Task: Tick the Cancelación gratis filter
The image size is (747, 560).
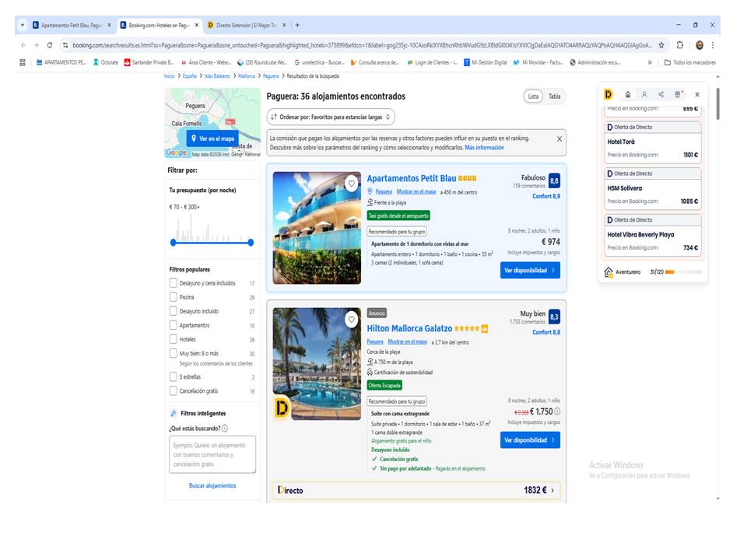Action: tap(174, 391)
